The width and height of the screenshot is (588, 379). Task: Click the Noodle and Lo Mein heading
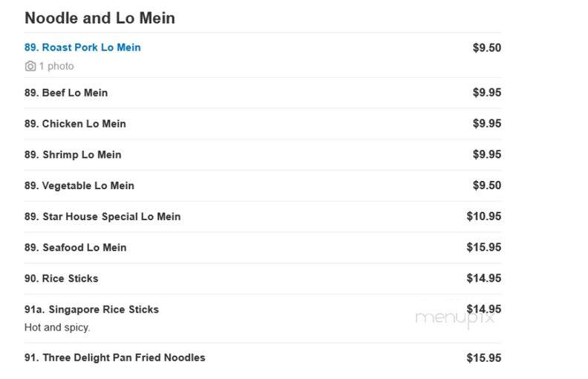coord(99,18)
